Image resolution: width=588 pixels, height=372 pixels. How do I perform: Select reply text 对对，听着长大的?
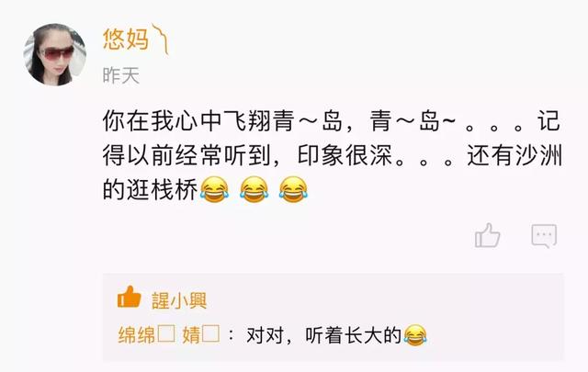pos(323,335)
